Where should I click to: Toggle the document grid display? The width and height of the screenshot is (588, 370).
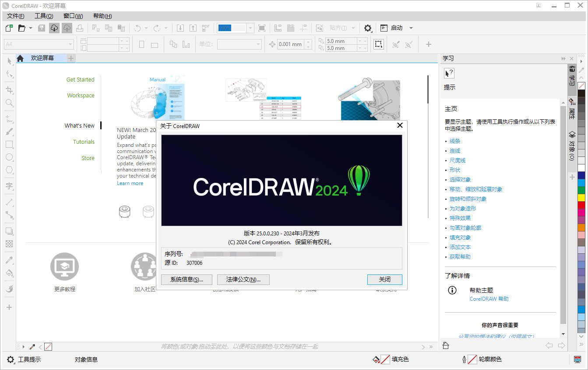click(x=291, y=28)
